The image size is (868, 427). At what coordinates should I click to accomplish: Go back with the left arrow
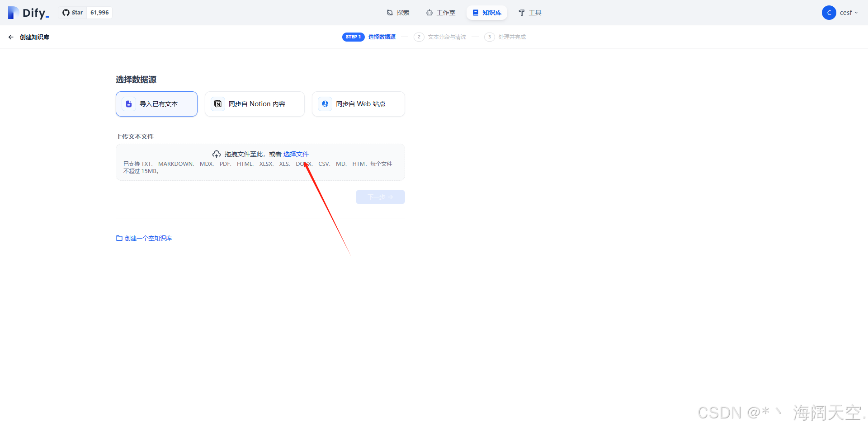(11, 37)
